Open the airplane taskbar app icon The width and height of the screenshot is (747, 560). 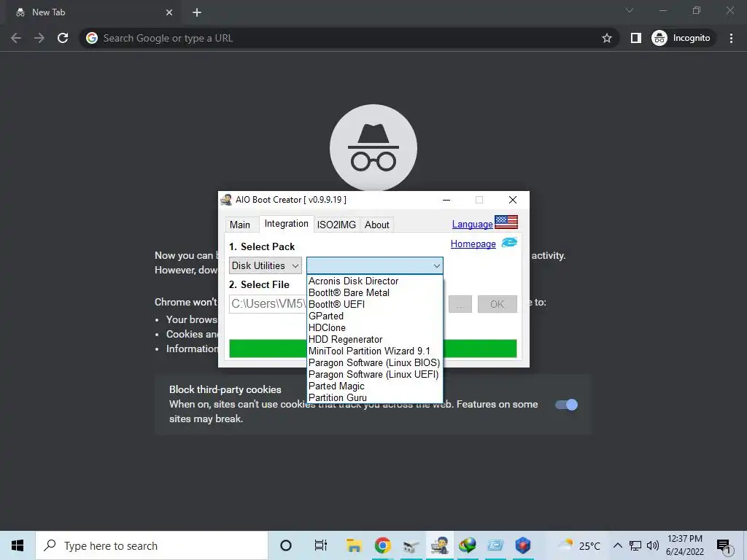[x=411, y=545]
